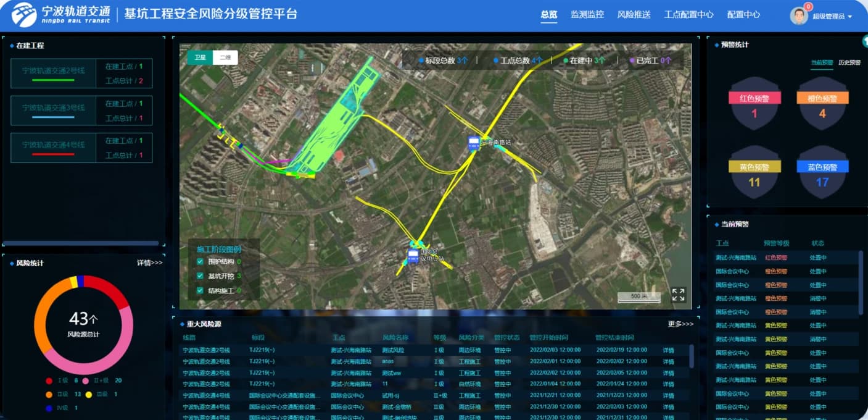This screenshot has width=868, height=420.
Task: Click the 测试-金墩桥 risk name cell
Action: coord(397,406)
